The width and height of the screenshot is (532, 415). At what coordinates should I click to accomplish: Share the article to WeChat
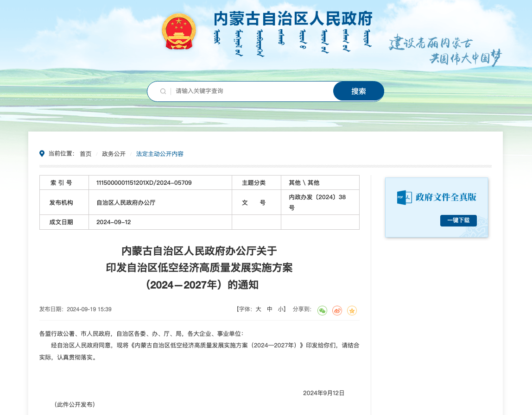click(322, 311)
